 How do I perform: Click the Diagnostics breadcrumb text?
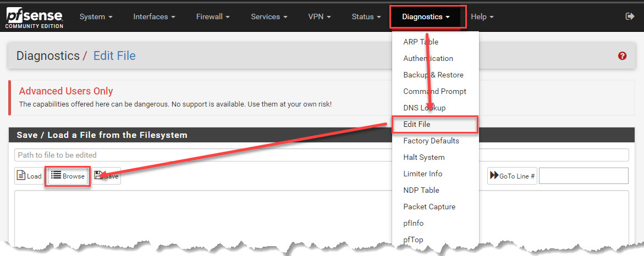[48, 56]
